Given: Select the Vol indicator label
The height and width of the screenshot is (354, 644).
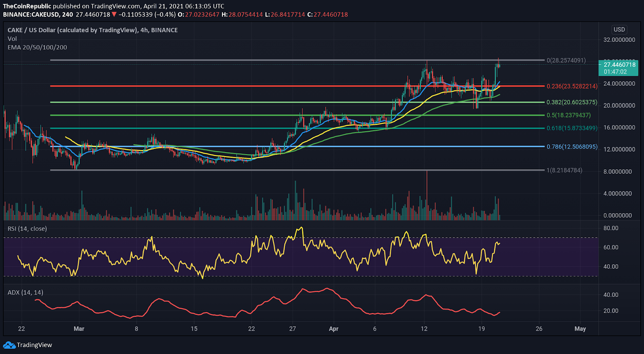Looking at the screenshot, I should click(12, 39).
